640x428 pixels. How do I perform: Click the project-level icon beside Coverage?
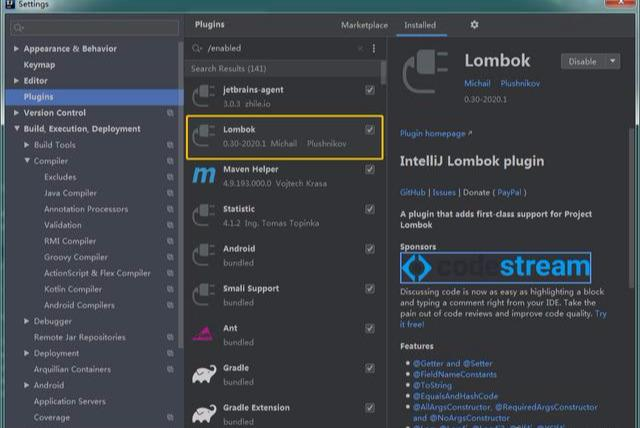(x=170, y=417)
